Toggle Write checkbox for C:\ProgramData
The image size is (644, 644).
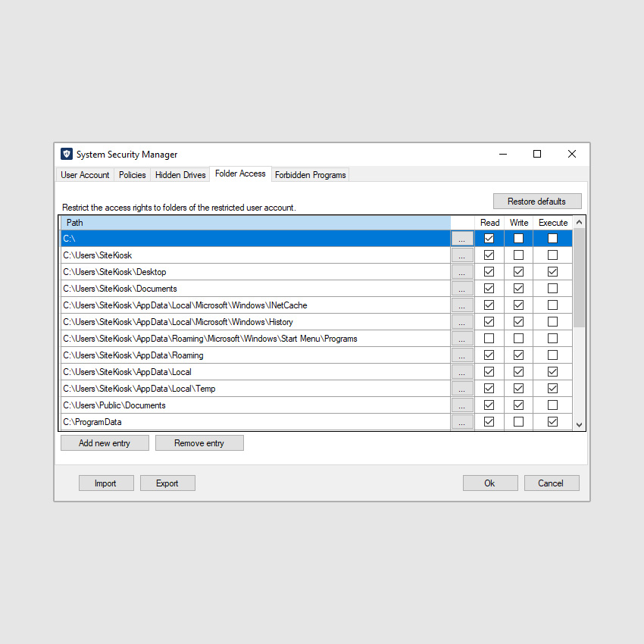coord(518,422)
